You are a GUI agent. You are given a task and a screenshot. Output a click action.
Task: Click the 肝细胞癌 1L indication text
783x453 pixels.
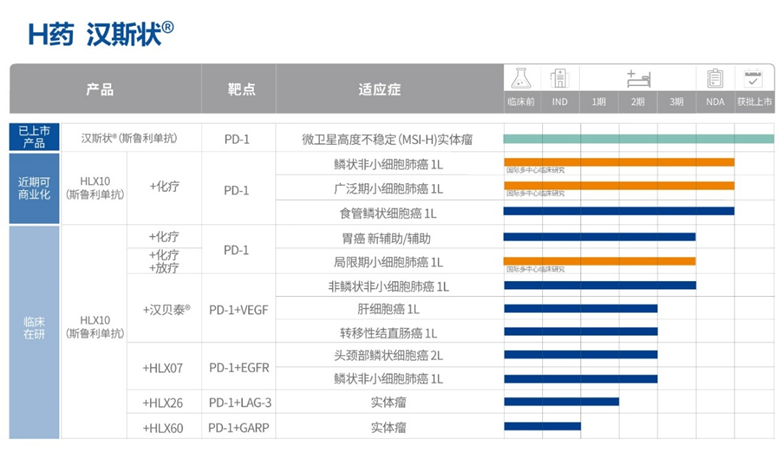click(389, 309)
